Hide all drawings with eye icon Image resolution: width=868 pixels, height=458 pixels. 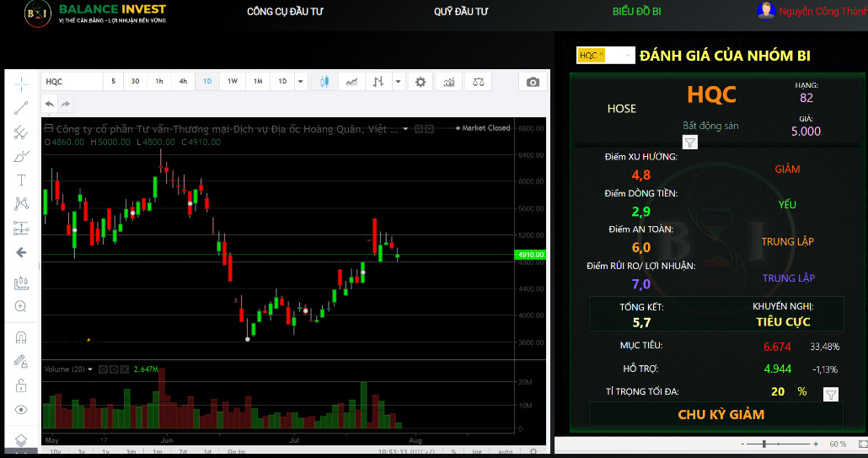coord(21,410)
